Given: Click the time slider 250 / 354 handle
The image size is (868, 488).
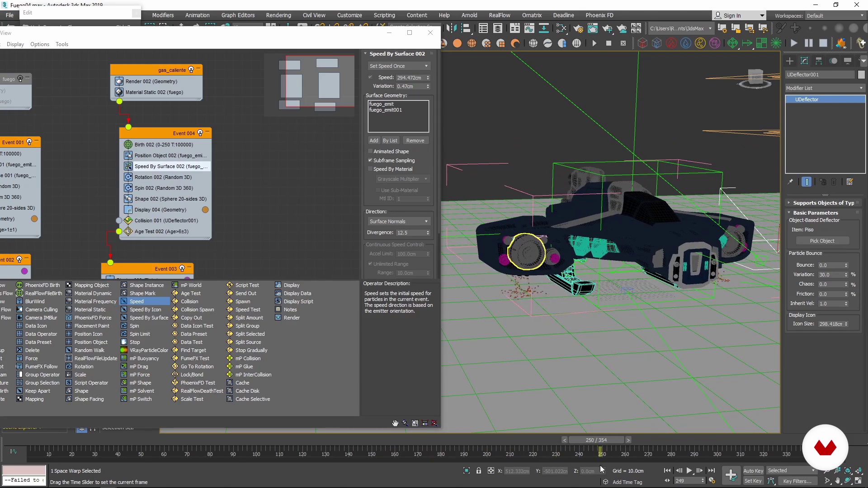Looking at the screenshot, I should [596, 440].
